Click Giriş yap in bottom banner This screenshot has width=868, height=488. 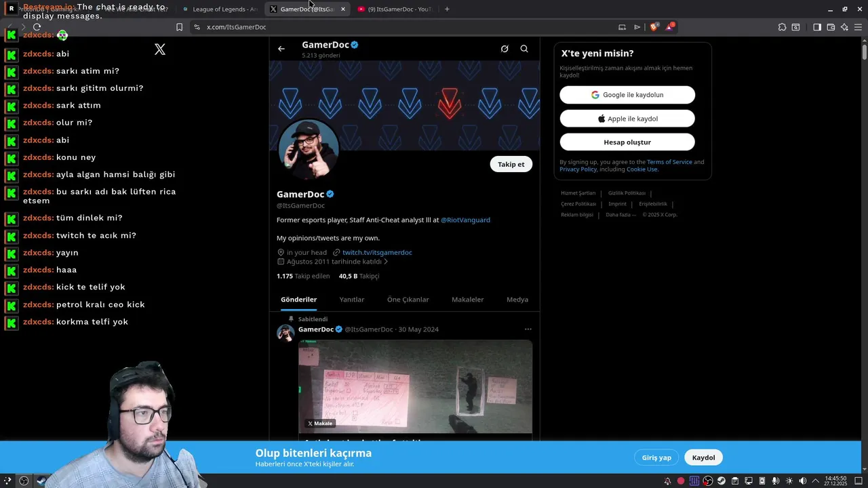pos(656,457)
